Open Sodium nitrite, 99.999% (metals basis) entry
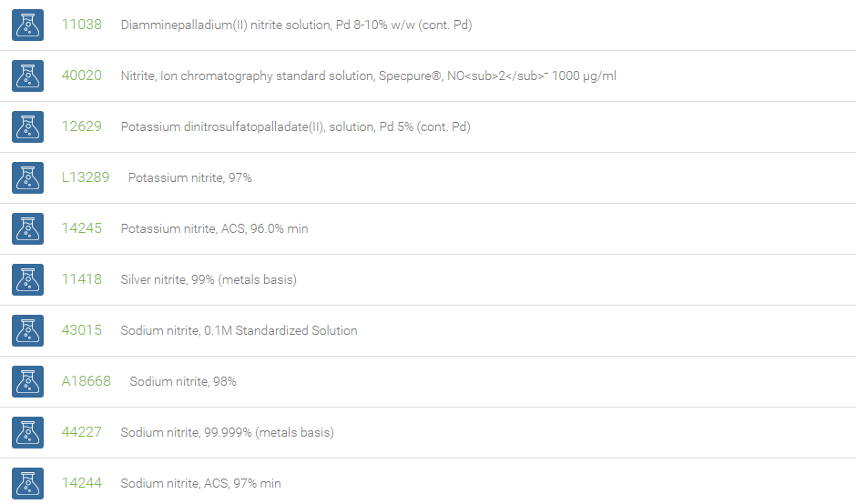The height and width of the screenshot is (504, 856). pyautogui.click(x=227, y=432)
